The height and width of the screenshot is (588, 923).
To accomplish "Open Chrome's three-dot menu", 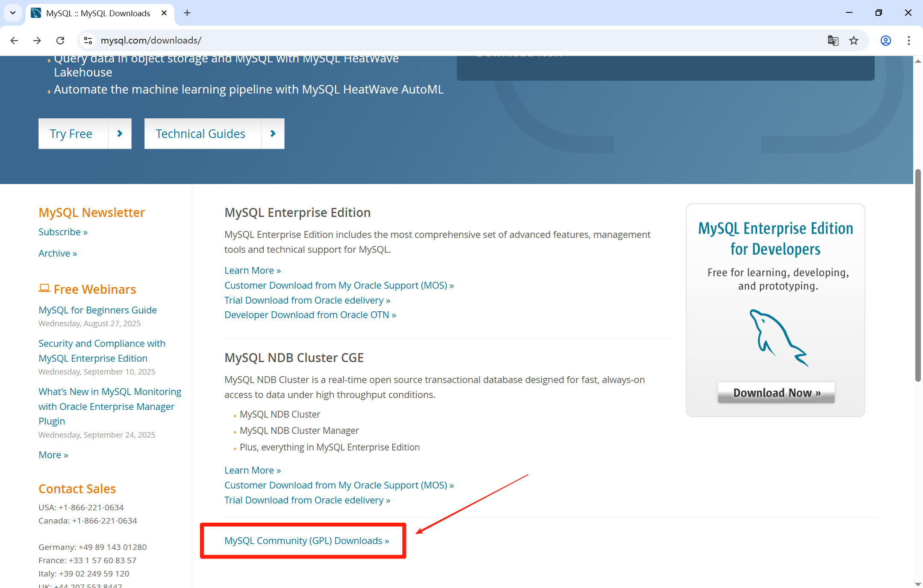I will 909,41.
